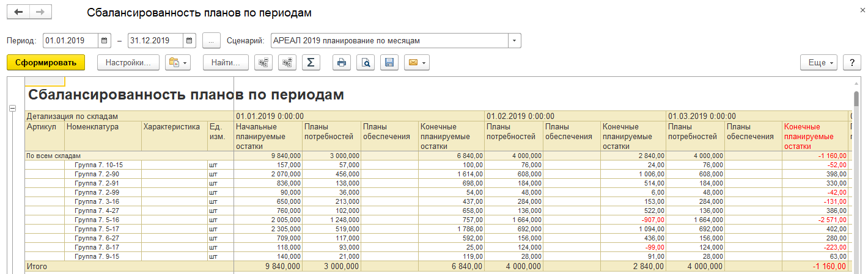
Task: Collapse all report groups icon
Action: (264, 62)
